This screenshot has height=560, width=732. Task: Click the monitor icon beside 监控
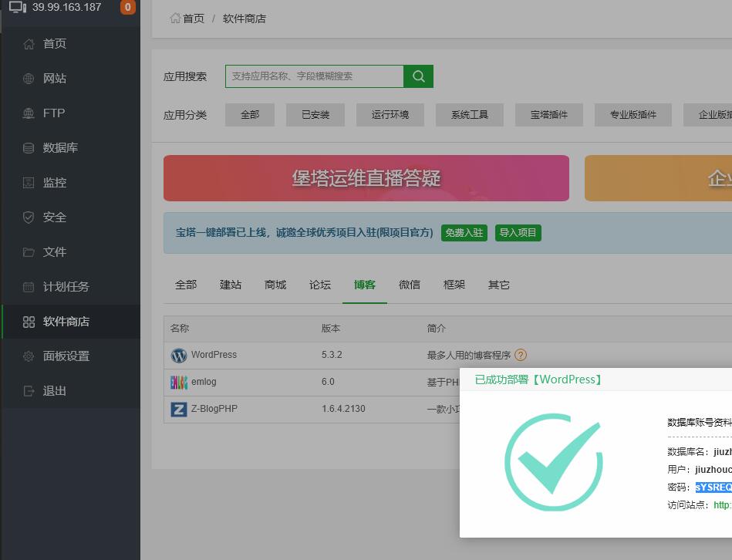coord(29,183)
